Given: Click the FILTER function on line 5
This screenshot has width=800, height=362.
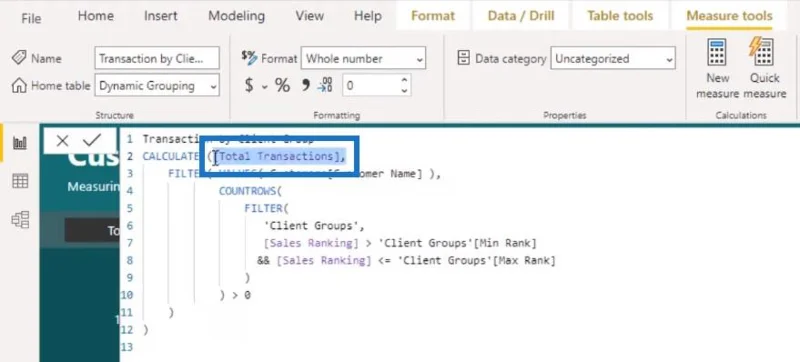Looking at the screenshot, I should tap(263, 209).
